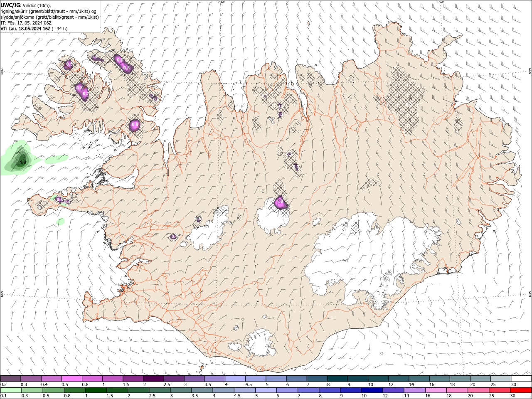Select the bright red swatch starting at 30, lower scale
Viewport: 532px width, 399px height.
coord(521,390)
